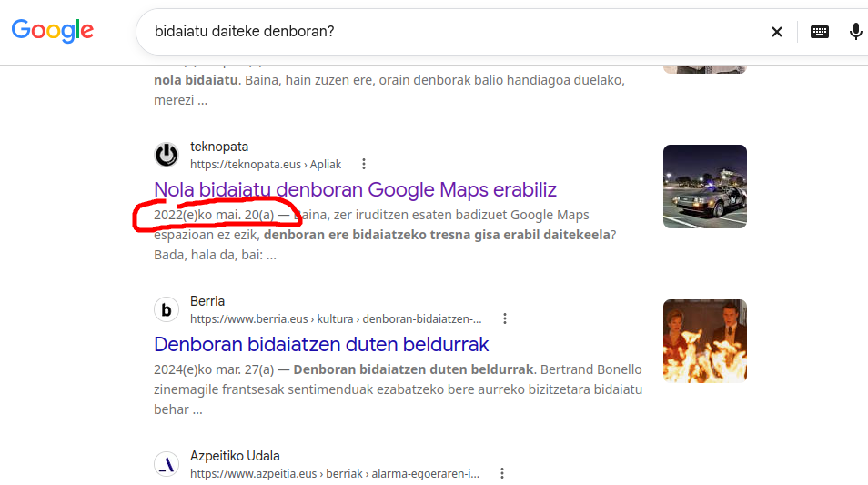This screenshot has height=485, width=868.
Task: Clear the search box with X
Action: click(777, 32)
